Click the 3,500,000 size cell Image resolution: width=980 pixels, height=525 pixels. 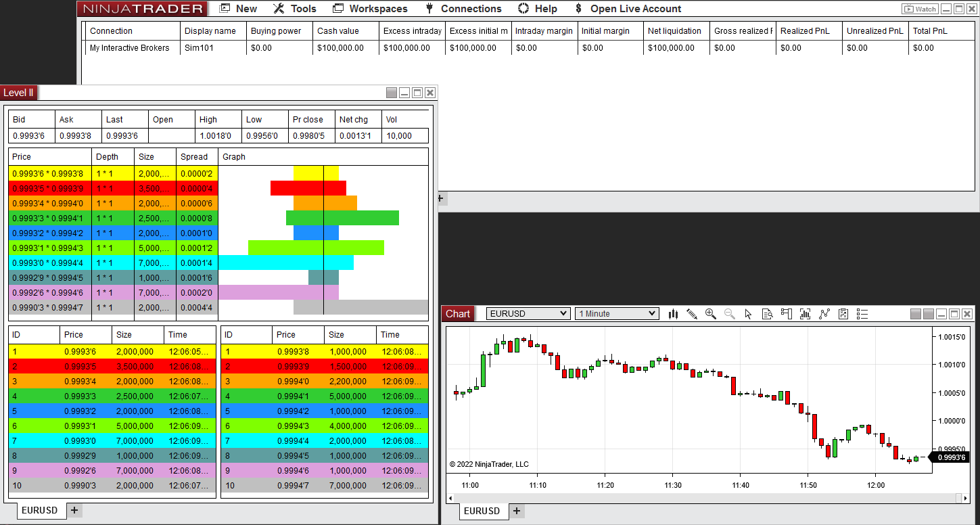click(137, 367)
